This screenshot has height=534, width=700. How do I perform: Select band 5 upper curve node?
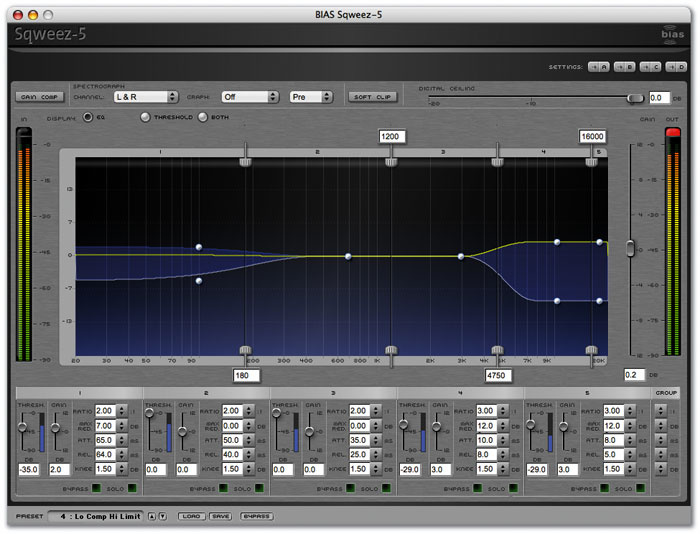[x=599, y=242]
